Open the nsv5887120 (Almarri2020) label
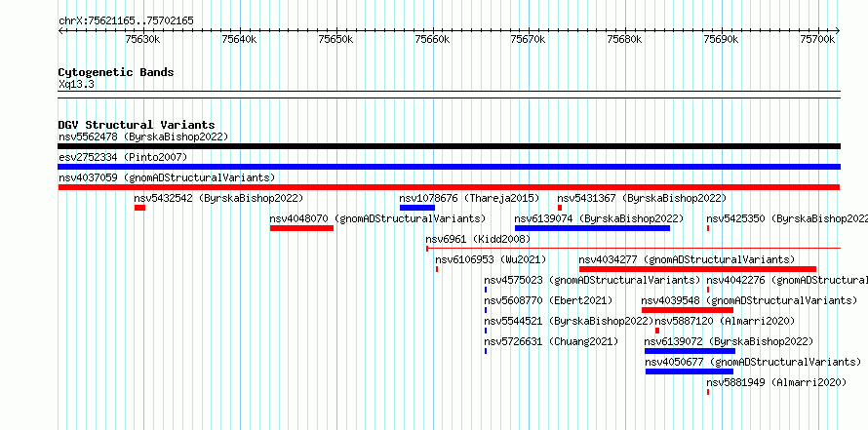The height and width of the screenshot is (430, 868). 726,321
